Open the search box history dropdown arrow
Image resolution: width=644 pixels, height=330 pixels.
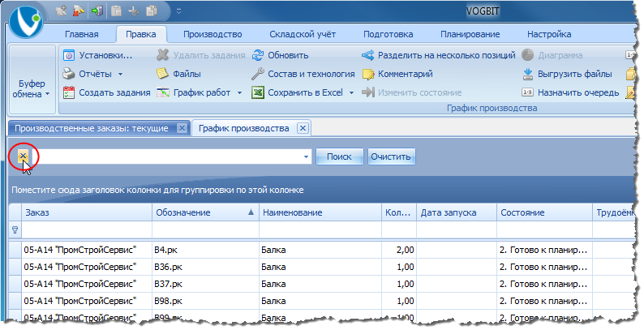point(306,156)
